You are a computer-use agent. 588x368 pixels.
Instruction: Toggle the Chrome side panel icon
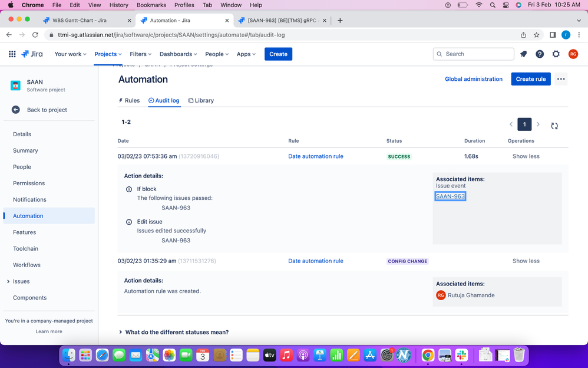553,35
